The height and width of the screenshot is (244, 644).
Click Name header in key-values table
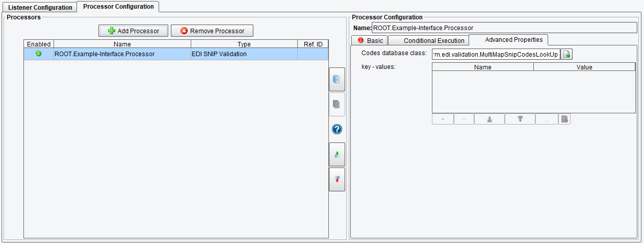click(x=482, y=67)
